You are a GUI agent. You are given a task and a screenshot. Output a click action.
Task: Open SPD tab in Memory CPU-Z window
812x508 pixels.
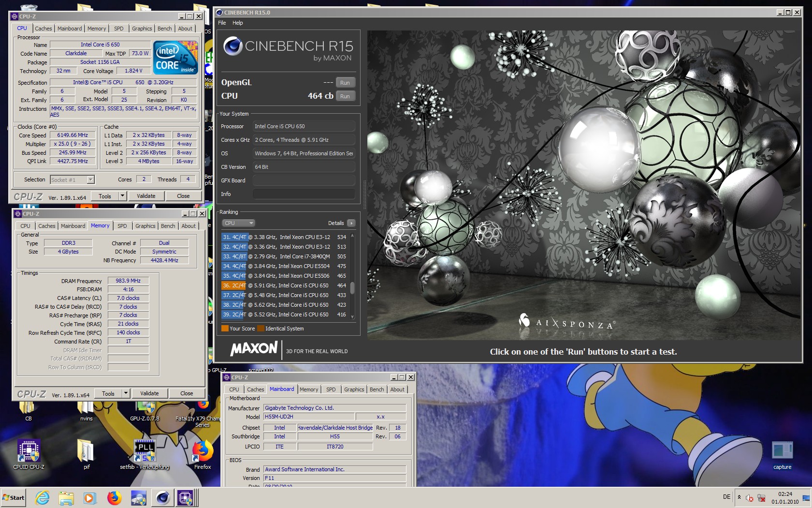122,226
